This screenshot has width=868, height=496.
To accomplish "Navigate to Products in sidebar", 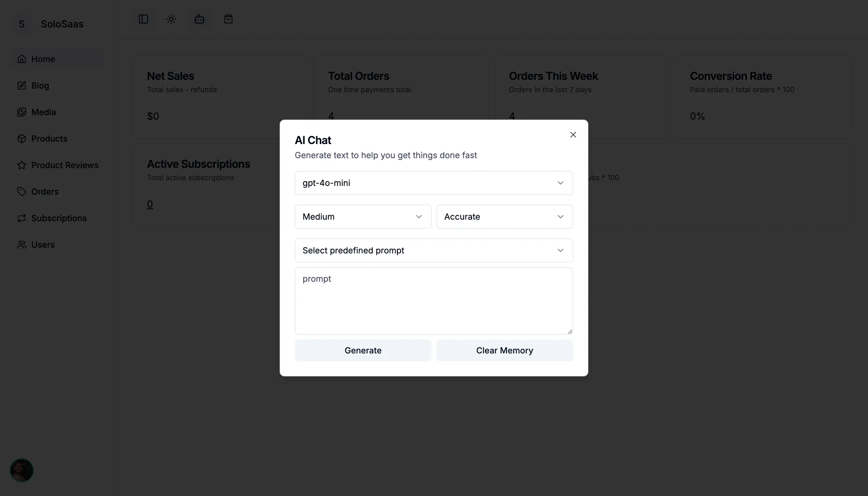I will (x=57, y=139).
